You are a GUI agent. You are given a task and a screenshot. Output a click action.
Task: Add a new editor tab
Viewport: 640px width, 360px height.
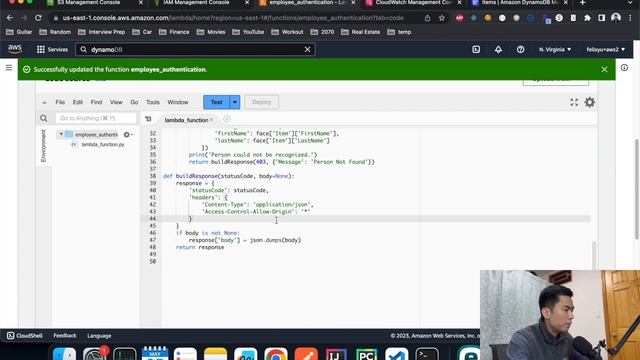pos(227,119)
